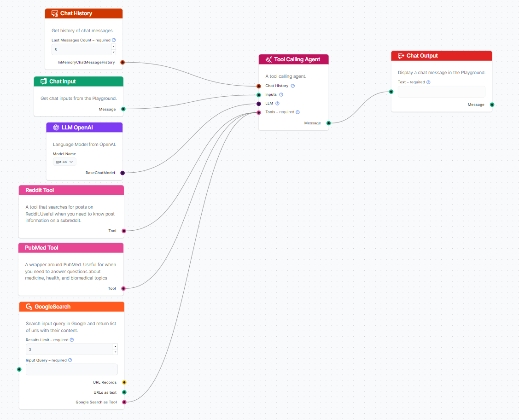519x420 pixels.
Task: Click the Text field on Chat Output
Action: 441,92
